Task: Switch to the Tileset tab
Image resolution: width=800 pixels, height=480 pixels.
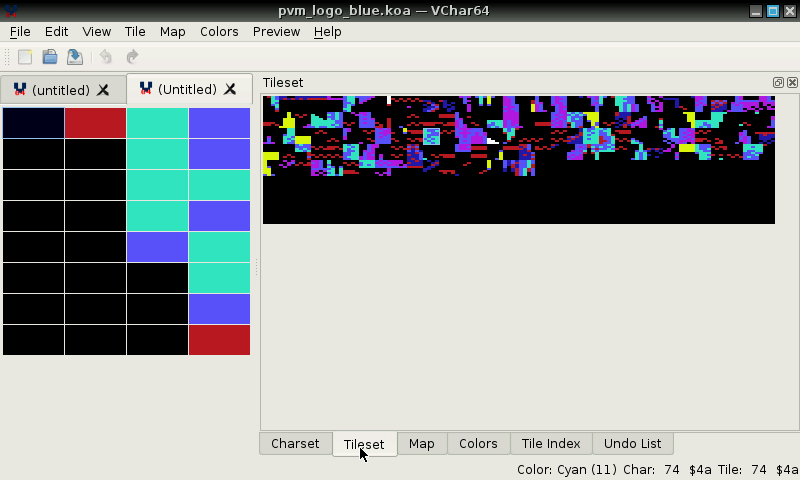Action: (x=364, y=444)
